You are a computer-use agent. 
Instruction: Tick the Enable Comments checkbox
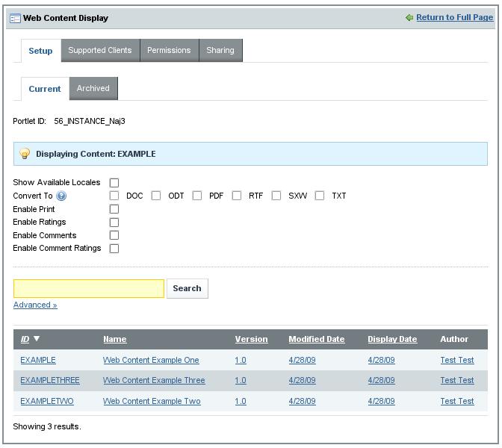point(114,235)
